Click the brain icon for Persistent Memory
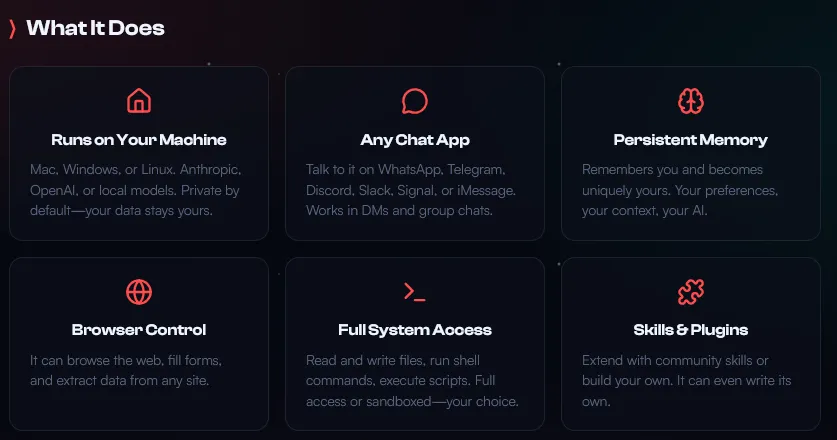The width and height of the screenshot is (837, 440). [x=691, y=101]
